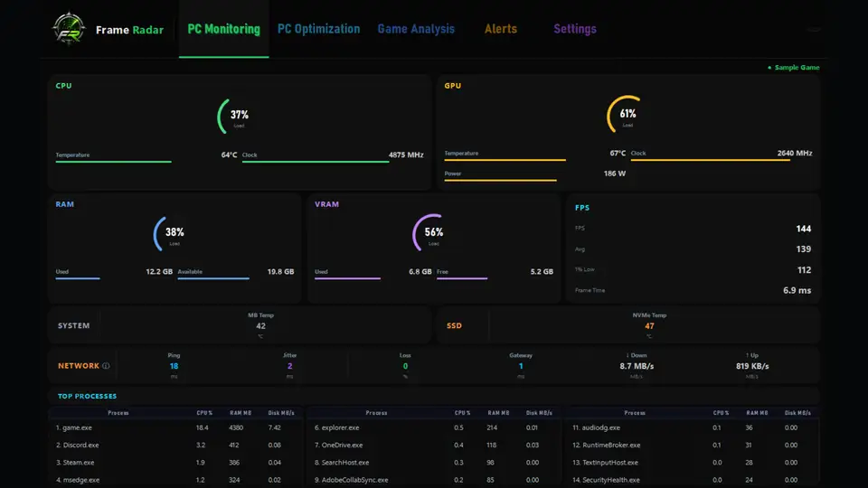Select the SecurityHealth.exe process row
The image size is (868, 488).
tap(693, 480)
